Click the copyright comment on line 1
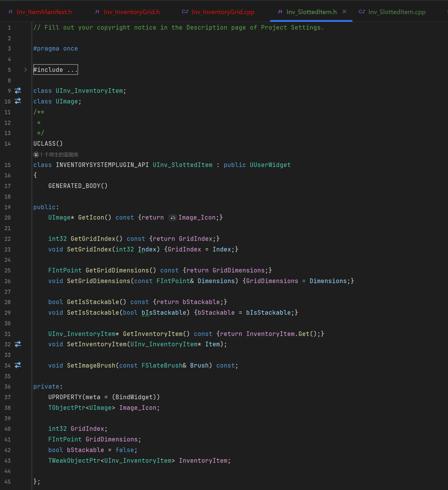 [179, 28]
